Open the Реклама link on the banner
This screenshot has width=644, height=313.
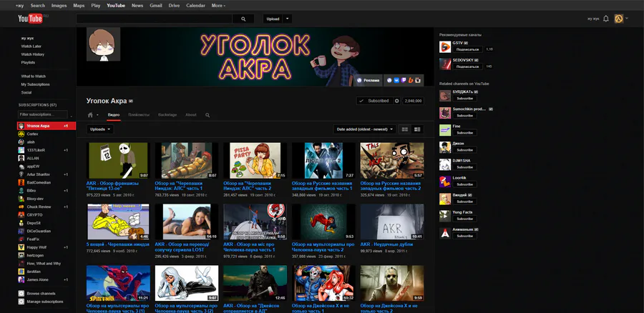(368, 81)
